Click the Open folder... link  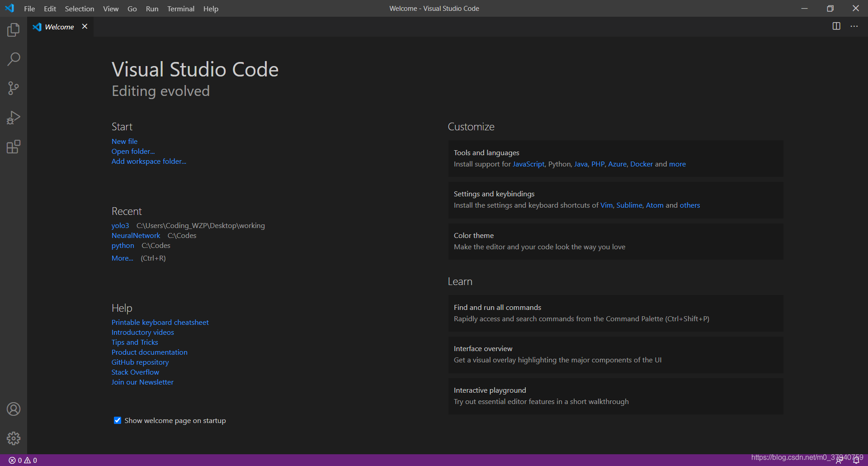[133, 151]
